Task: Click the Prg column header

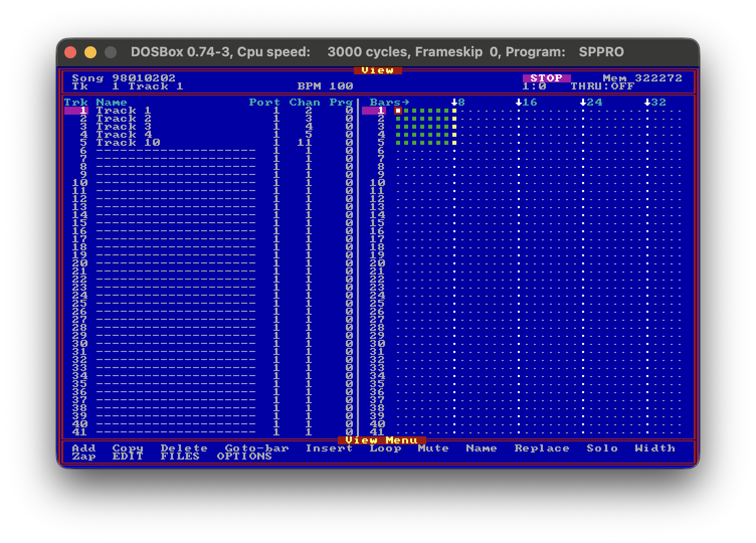Action: click(x=341, y=102)
